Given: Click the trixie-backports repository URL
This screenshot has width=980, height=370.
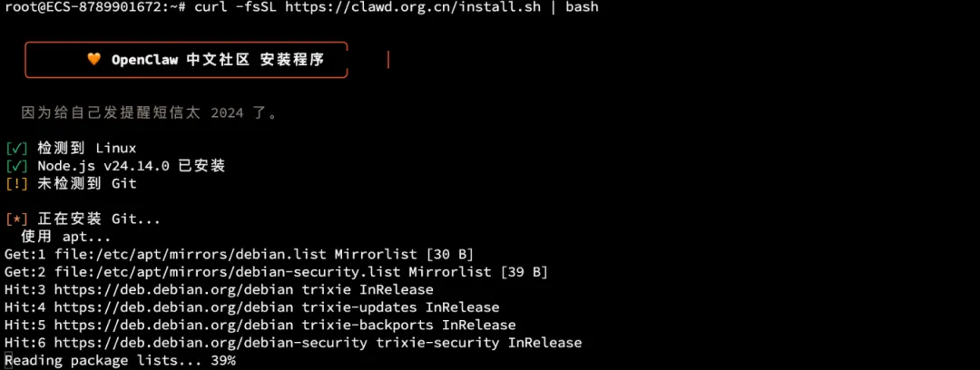Looking at the screenshot, I should click(173, 325).
